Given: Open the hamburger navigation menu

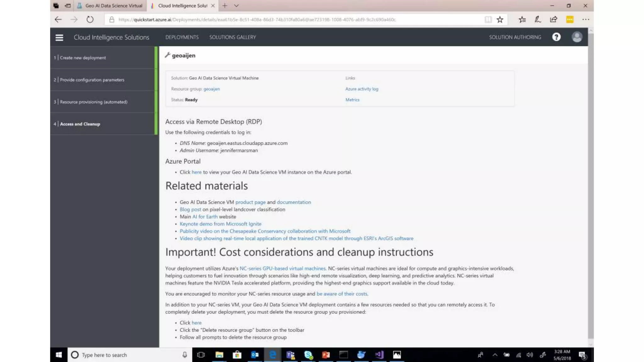Looking at the screenshot, I should pyautogui.click(x=59, y=37).
